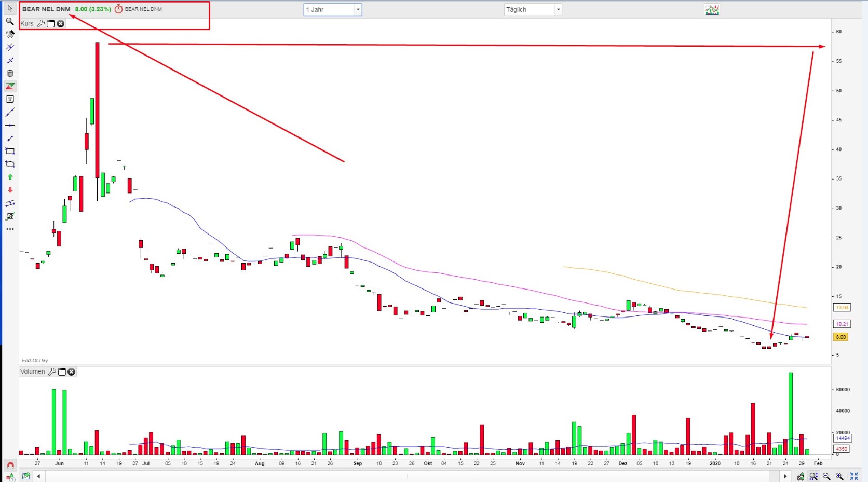Click the 2020 marker on time axis
868x482 pixels.
tap(715, 463)
